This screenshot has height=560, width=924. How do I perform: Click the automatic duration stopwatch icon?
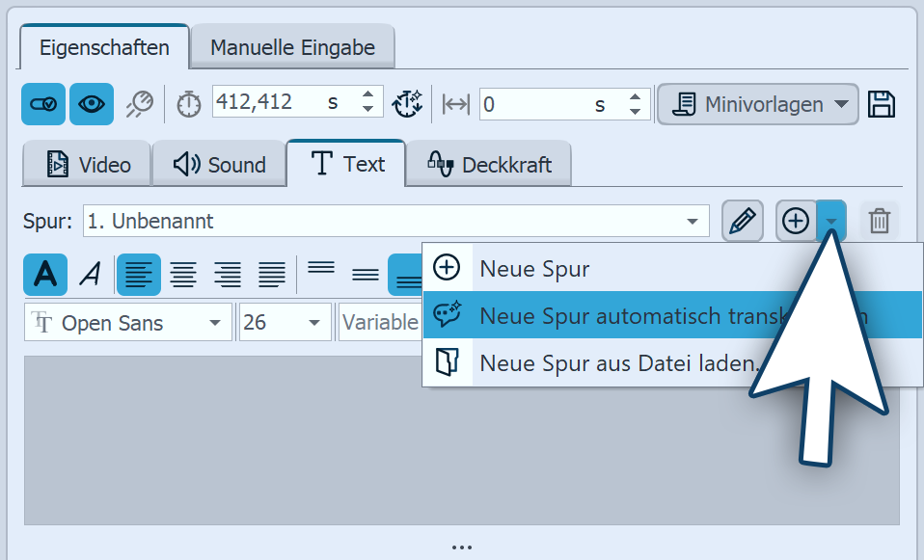click(x=408, y=104)
